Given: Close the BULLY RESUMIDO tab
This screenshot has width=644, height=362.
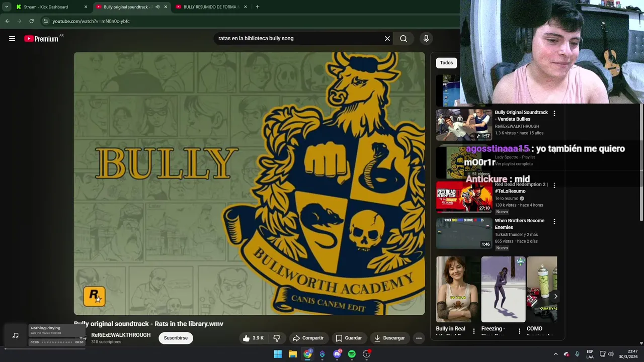Looking at the screenshot, I should point(246,7).
